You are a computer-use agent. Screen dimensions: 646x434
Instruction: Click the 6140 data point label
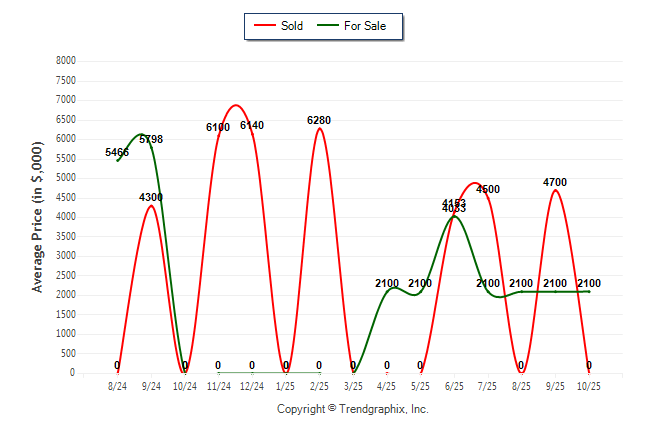(x=252, y=125)
